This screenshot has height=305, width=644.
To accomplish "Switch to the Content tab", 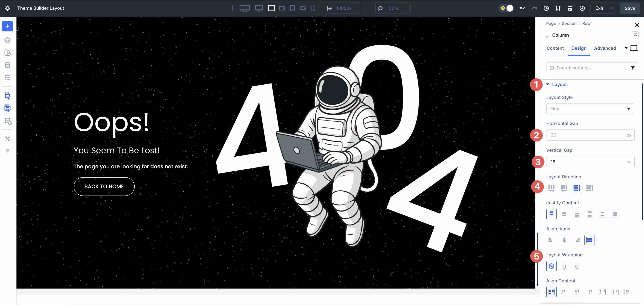I will [x=555, y=48].
